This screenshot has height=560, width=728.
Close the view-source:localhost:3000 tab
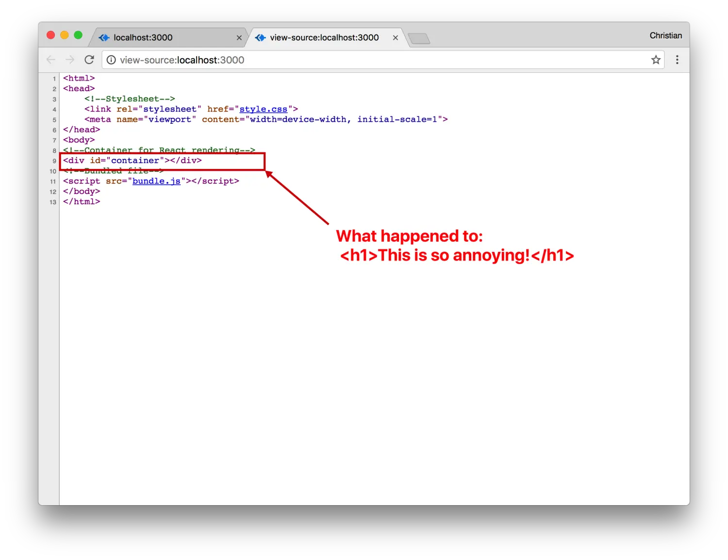[396, 38]
